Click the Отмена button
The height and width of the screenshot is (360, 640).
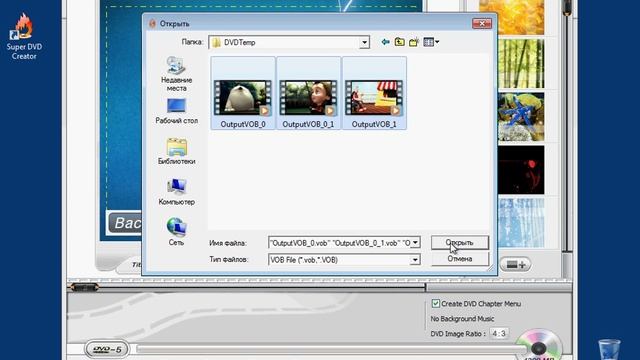460,259
